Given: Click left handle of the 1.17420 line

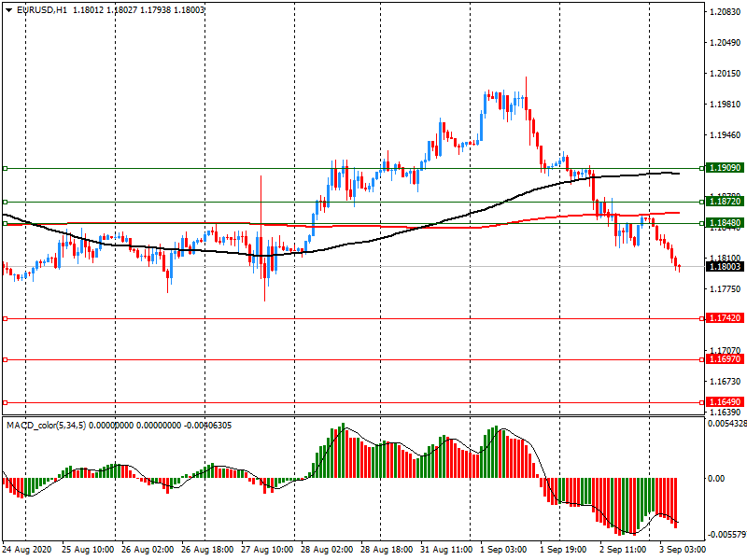Looking at the screenshot, I should [5, 318].
